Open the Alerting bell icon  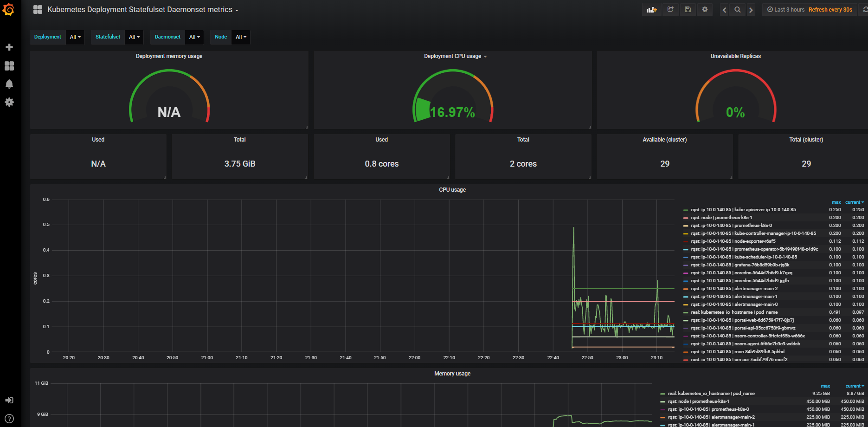click(9, 84)
